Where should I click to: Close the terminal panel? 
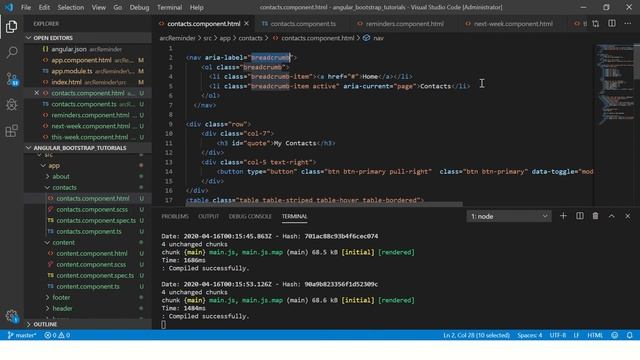(x=627, y=216)
